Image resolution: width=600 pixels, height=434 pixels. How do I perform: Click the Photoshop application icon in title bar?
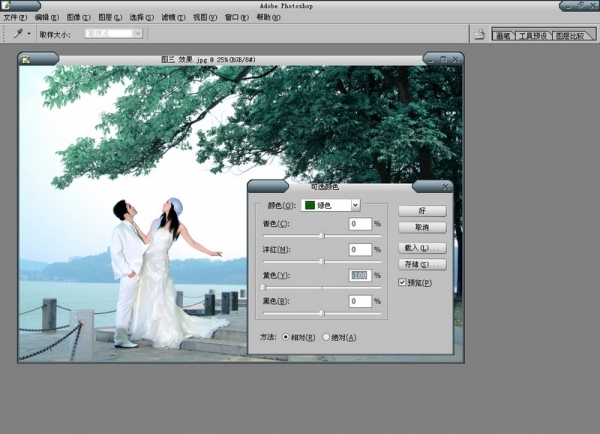coord(6,5)
